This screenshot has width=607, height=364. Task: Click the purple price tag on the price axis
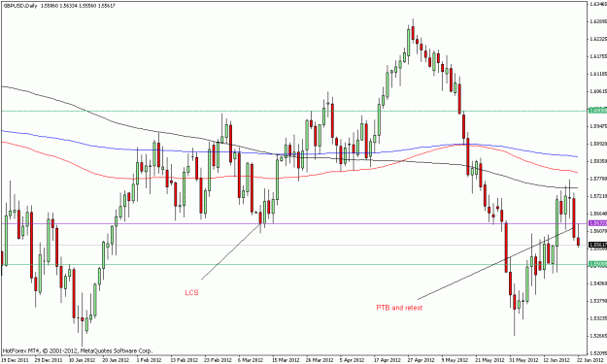tap(597, 223)
